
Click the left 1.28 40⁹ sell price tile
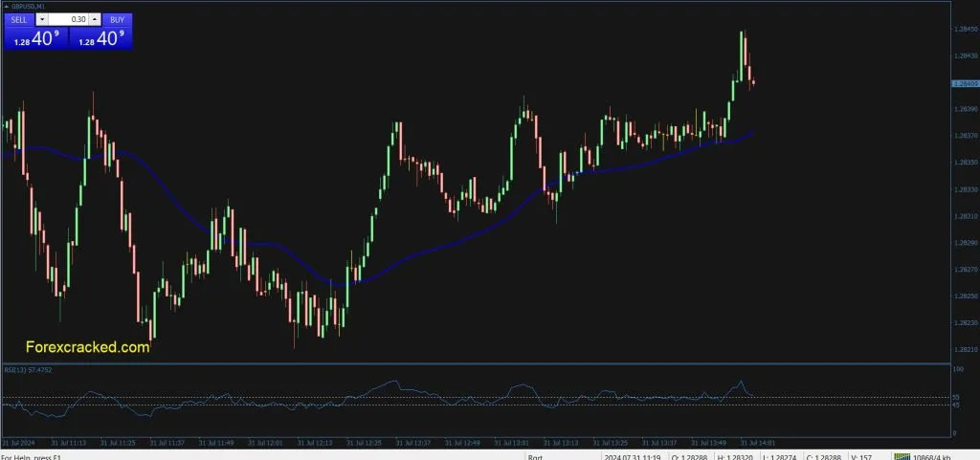click(35, 38)
